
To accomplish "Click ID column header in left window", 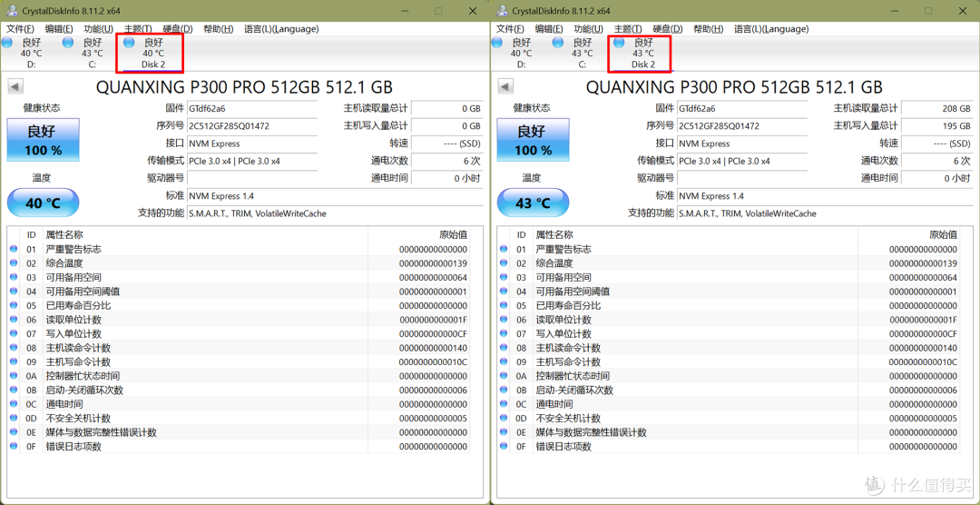I will (x=32, y=234).
